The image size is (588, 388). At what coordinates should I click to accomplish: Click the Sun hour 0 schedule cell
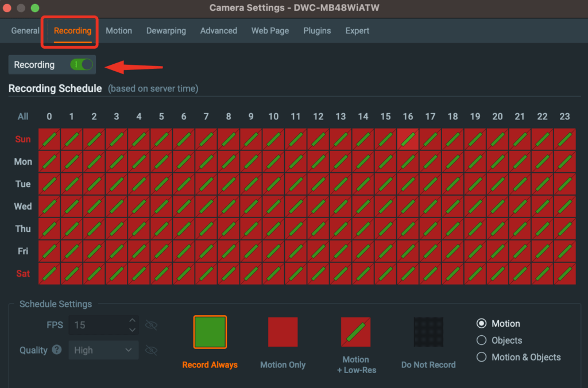click(49, 139)
